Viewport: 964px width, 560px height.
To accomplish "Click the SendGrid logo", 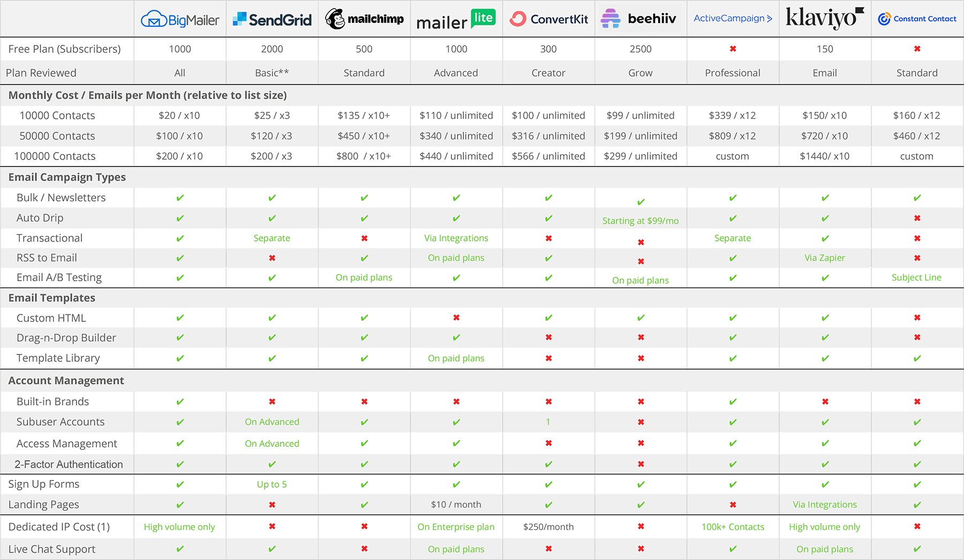I will 272,20.
